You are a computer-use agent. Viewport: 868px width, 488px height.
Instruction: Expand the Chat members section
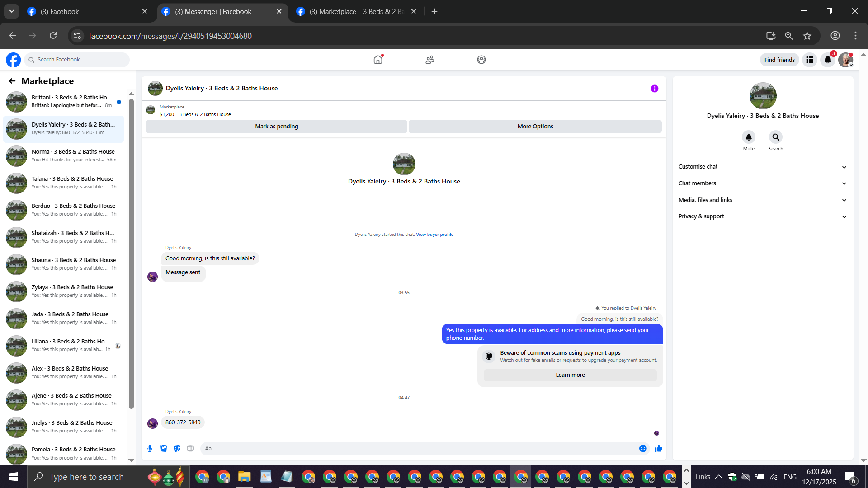click(x=762, y=183)
